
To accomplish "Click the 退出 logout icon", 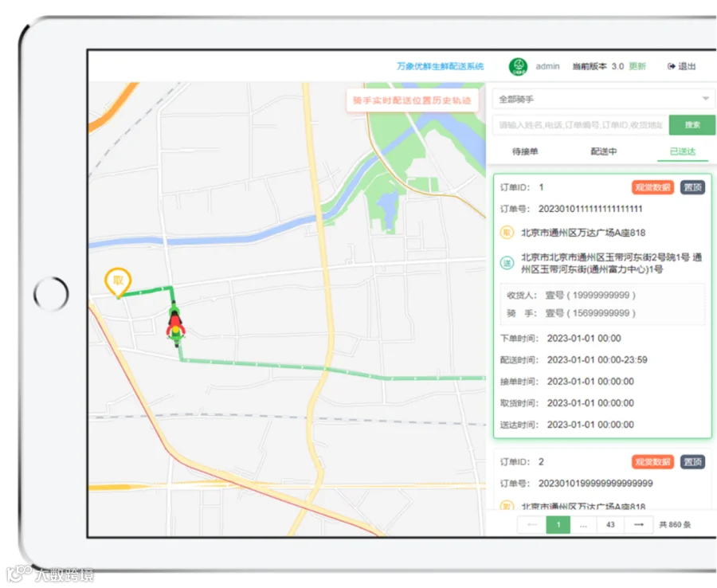I will click(672, 66).
